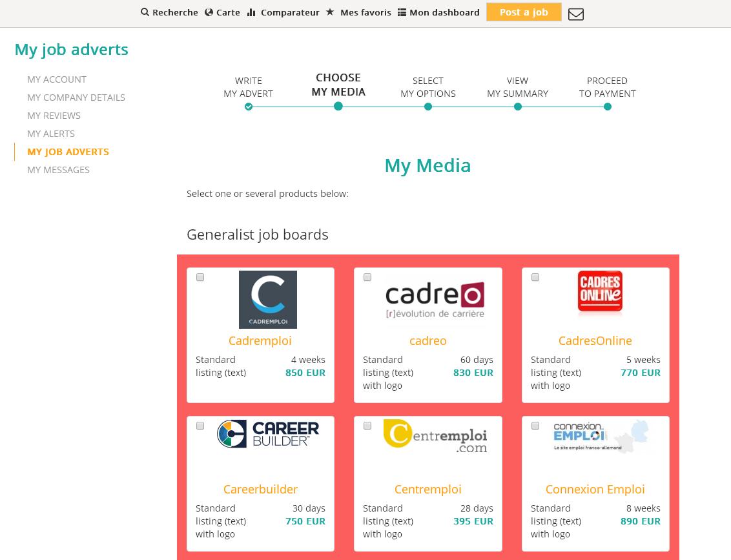Click the '30 days' duration text

click(309, 508)
